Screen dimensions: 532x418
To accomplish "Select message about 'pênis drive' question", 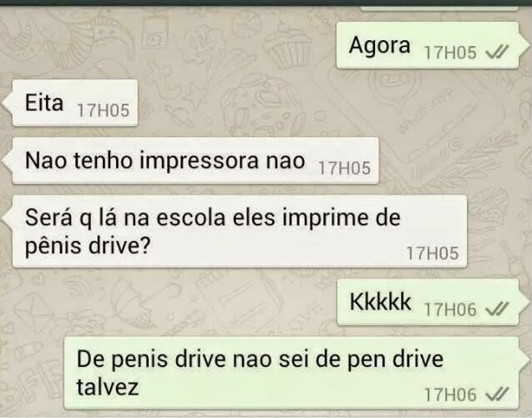I will [x=240, y=232].
